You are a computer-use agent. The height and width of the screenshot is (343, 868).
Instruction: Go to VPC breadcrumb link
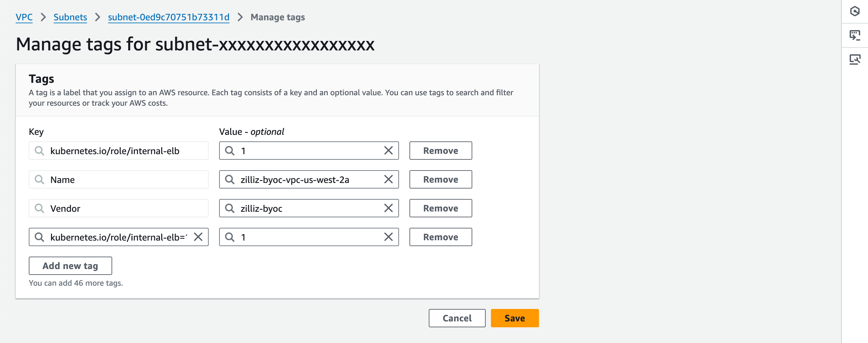24,17
